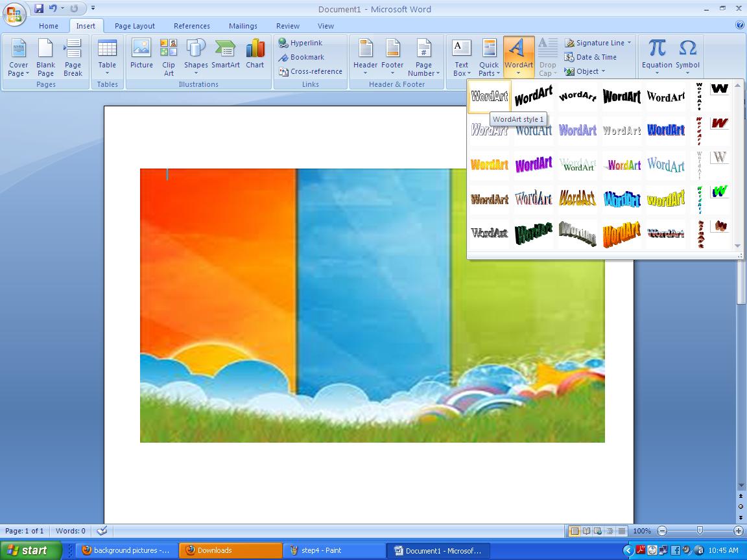This screenshot has width=747, height=560.
Task: Open the Cover Page dropdown
Action: click(18, 58)
